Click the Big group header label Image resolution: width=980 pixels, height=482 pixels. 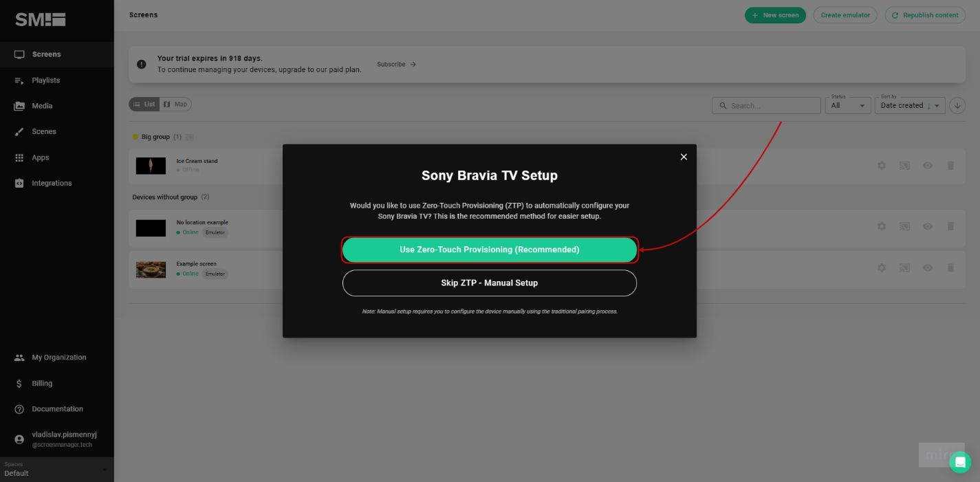(155, 137)
